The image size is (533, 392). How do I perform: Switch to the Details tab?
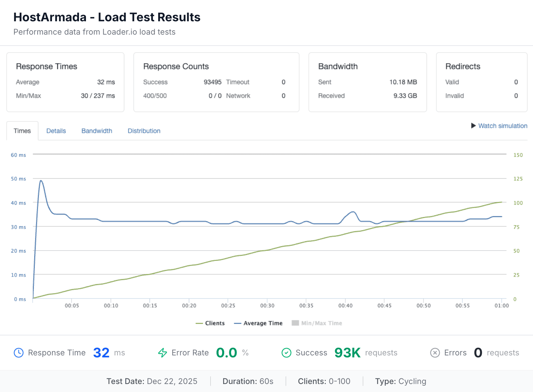[56, 131]
